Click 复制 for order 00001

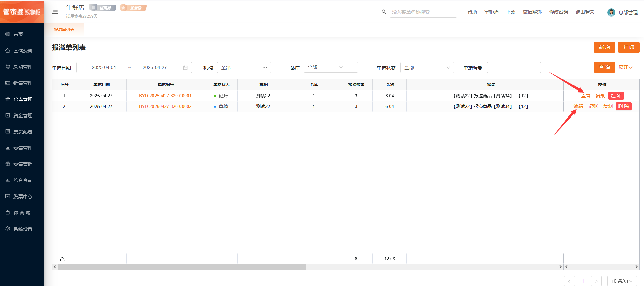(600, 96)
